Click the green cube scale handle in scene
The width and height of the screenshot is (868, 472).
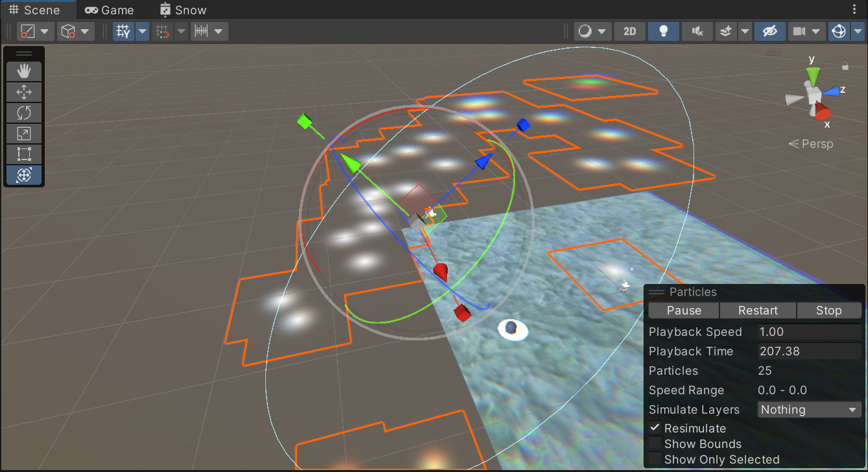pos(304,121)
